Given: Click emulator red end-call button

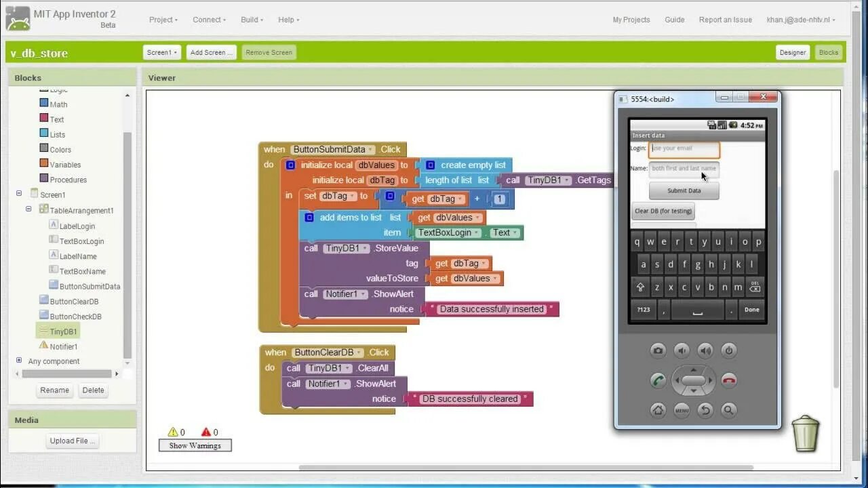Looking at the screenshot, I should pyautogui.click(x=729, y=380).
